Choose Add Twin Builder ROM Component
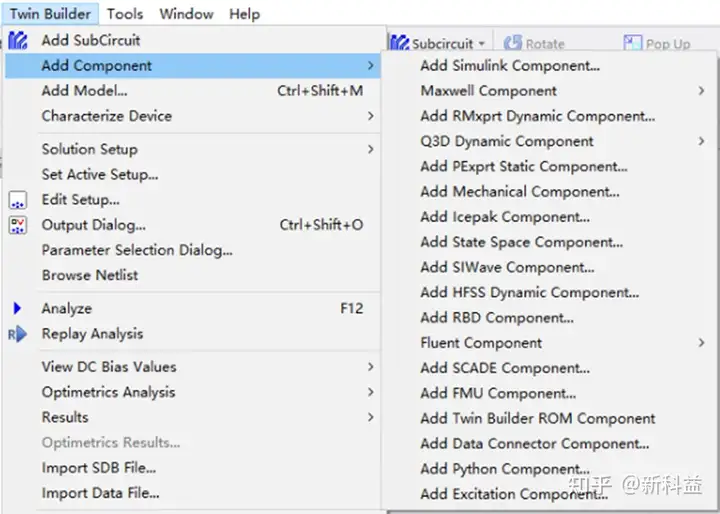 coord(550,418)
